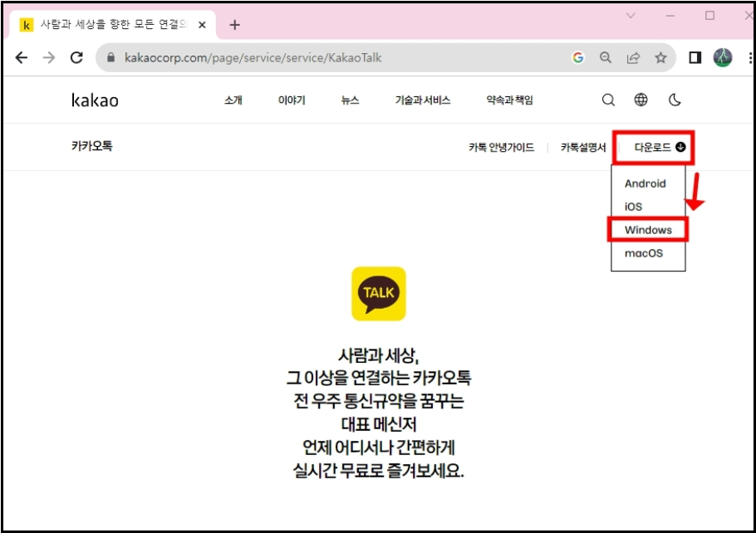Open the site search magnifier icon
The image size is (756, 533).
pos(608,100)
